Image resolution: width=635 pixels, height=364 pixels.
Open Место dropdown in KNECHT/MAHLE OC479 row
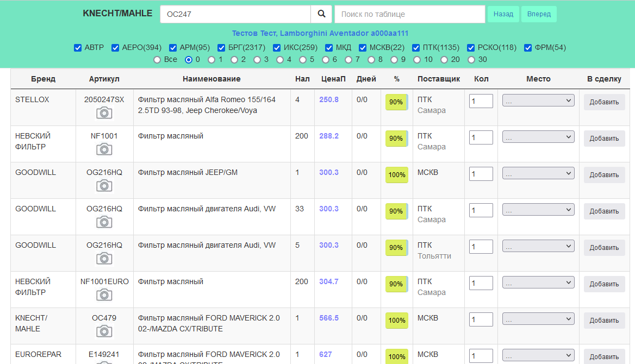(538, 319)
